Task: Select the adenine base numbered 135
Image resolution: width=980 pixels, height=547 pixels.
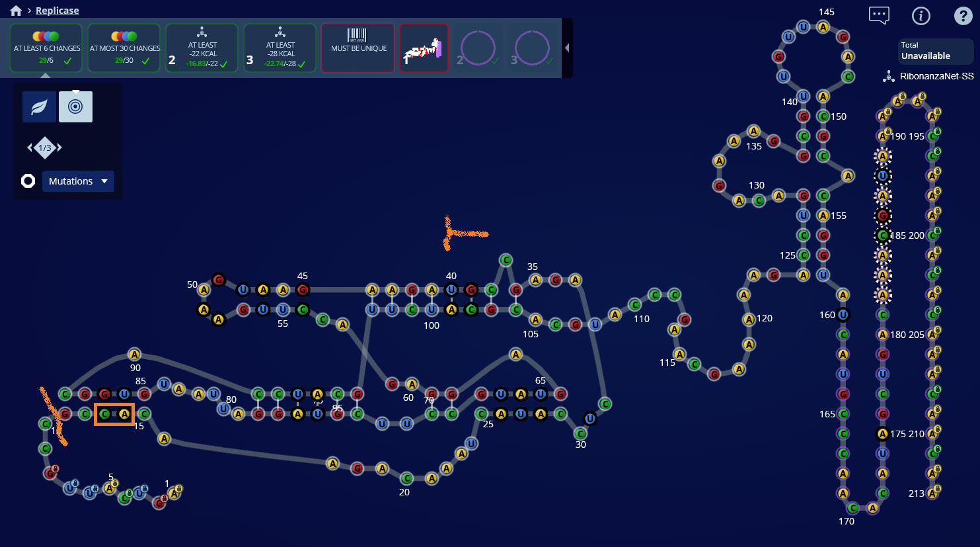Action: point(754,131)
